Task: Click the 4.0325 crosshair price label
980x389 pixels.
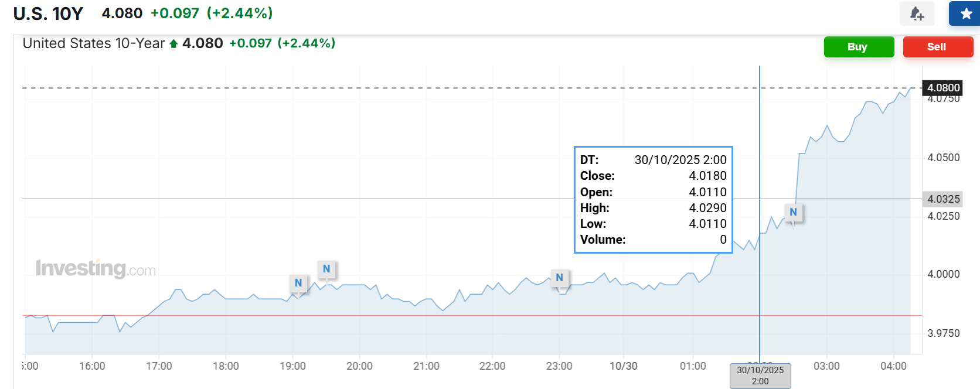Action: point(942,199)
